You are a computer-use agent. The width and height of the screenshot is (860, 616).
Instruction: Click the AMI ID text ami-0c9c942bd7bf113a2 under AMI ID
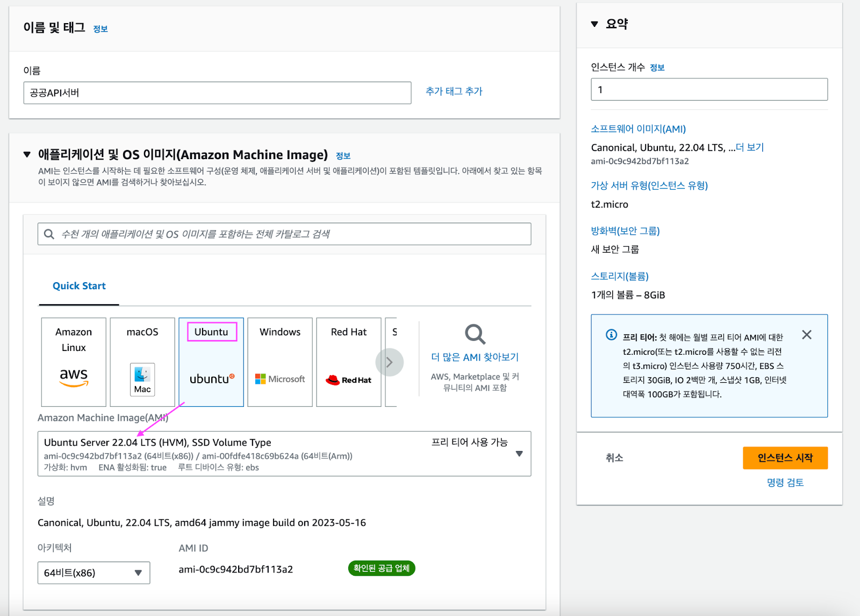click(x=236, y=569)
